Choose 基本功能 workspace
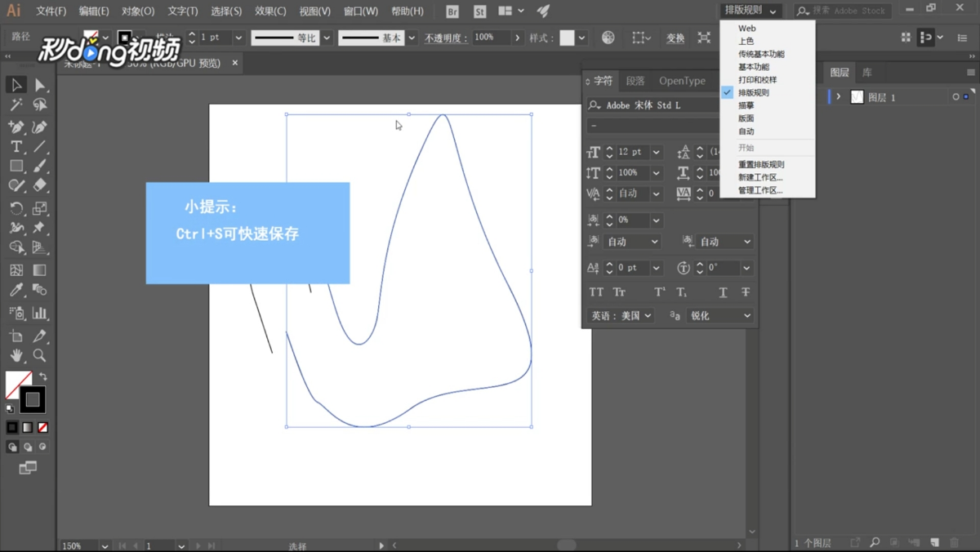The width and height of the screenshot is (980, 552). (754, 67)
